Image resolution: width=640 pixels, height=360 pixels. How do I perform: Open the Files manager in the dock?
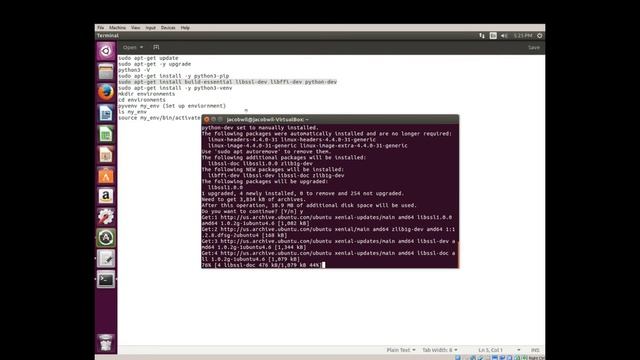[x=106, y=72]
